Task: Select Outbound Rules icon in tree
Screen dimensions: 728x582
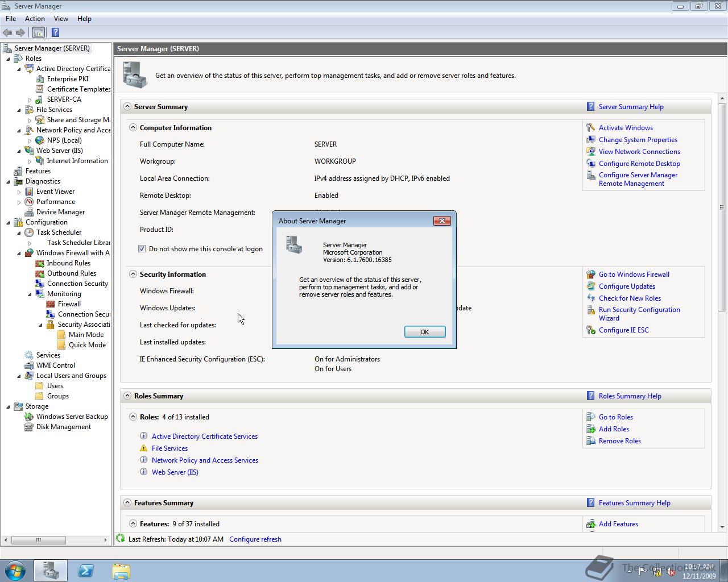Action: click(x=40, y=273)
